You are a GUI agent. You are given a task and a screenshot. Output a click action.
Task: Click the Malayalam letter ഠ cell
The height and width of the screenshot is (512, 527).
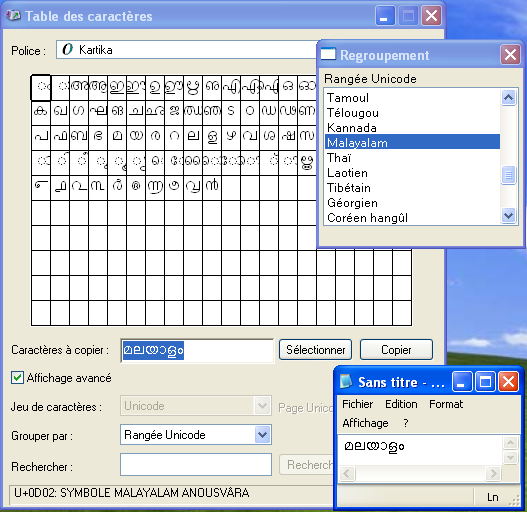point(250,113)
